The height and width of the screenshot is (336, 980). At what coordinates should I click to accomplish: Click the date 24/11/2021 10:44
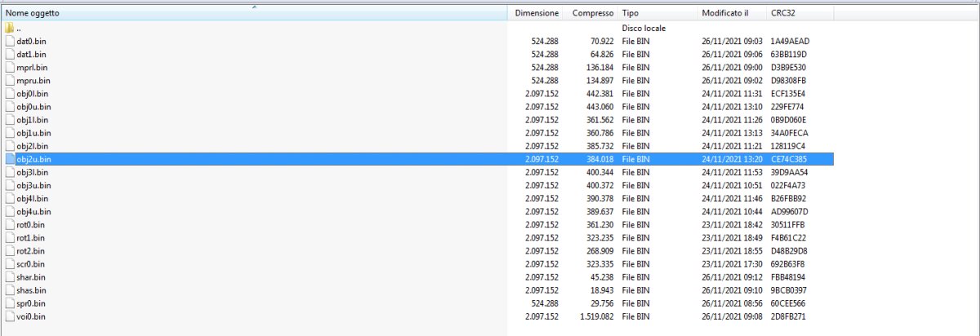tap(732, 211)
